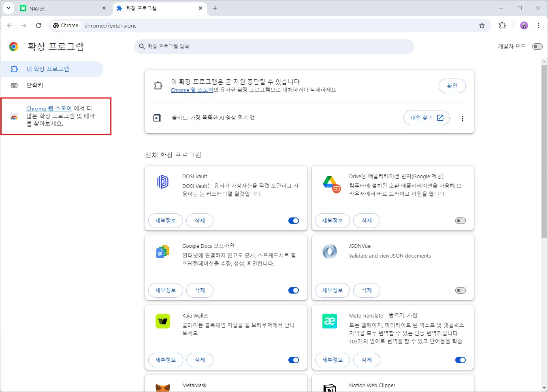Click 삭제 for DOSI Vault

[200, 221]
